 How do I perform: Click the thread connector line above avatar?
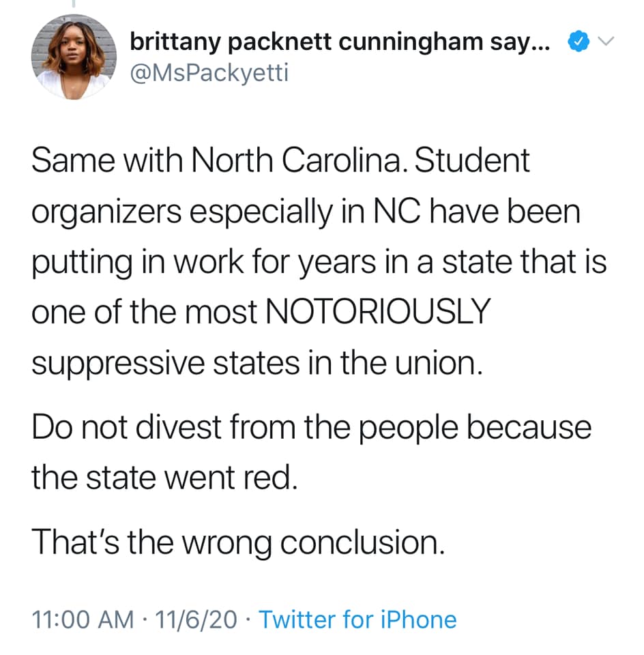coord(74,4)
